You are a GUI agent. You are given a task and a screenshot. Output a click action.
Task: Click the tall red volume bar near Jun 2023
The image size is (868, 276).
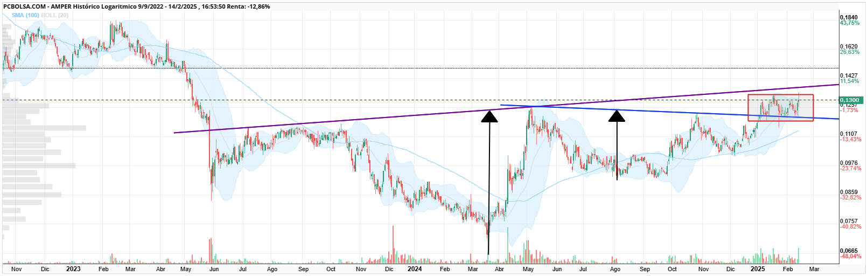coord(210,251)
